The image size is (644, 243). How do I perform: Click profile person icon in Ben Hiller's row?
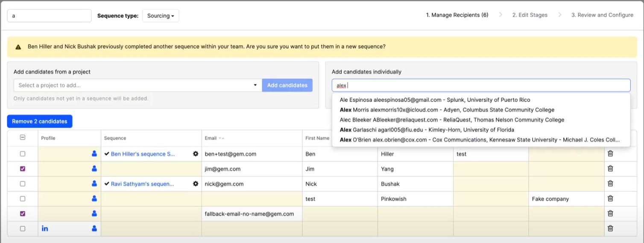tap(94, 154)
